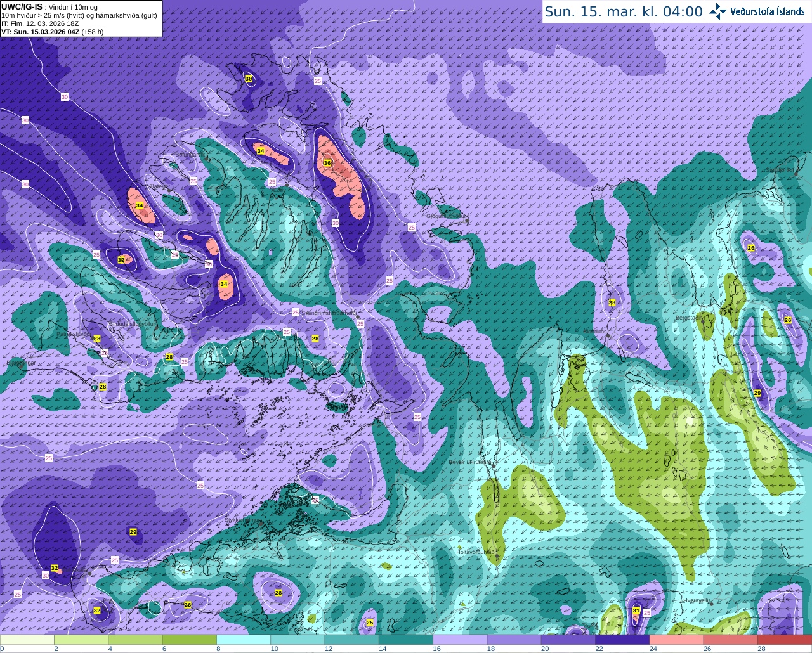
Task: Click the green 4–6 legend swatch
Action: (135, 639)
